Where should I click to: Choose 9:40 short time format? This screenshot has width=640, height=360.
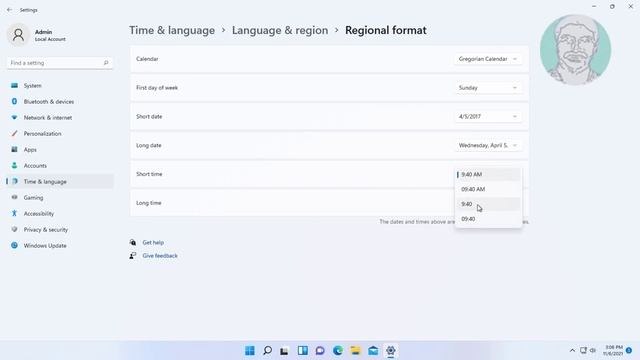coord(488,204)
